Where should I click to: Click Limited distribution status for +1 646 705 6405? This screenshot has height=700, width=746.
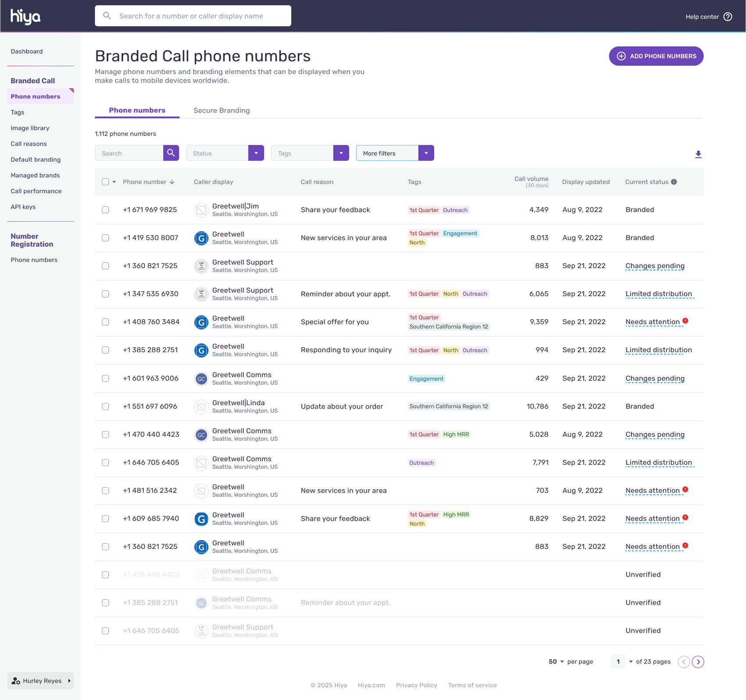pyautogui.click(x=659, y=463)
